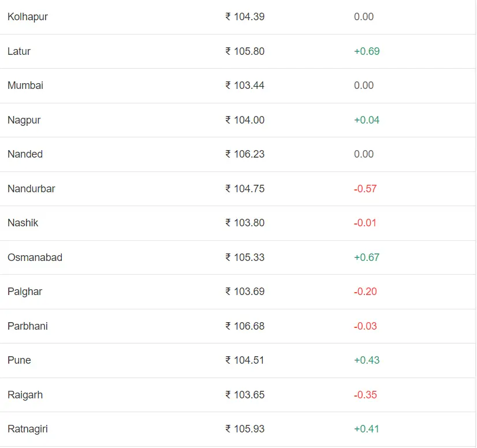This screenshot has width=477, height=448.
Task: Click the +0.43 Pune change value
Action: point(367,360)
